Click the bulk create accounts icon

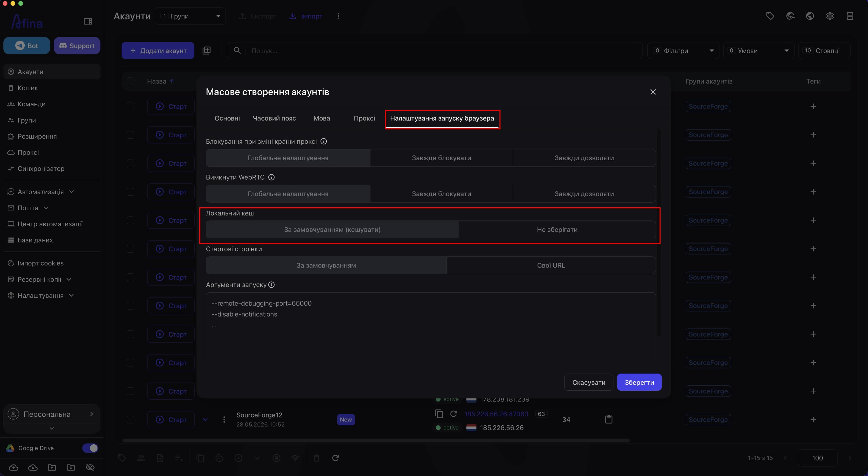[x=207, y=51]
